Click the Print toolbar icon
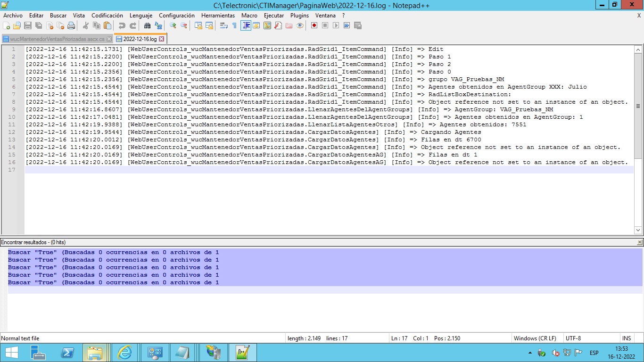Image resolution: width=644 pixels, height=362 pixels. pyautogui.click(x=71, y=26)
